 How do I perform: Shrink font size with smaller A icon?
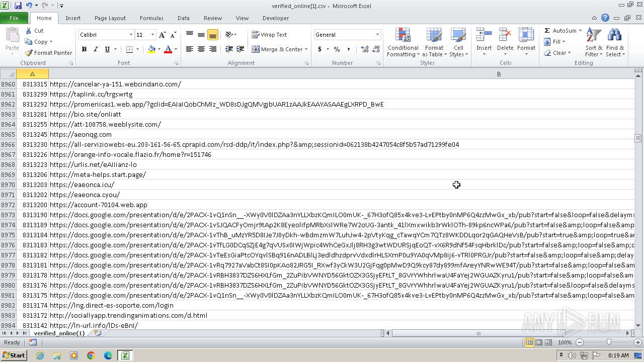click(x=173, y=35)
